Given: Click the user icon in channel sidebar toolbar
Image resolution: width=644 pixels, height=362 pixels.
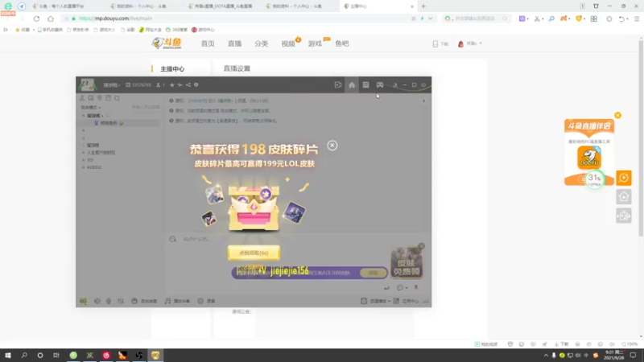Looking at the screenshot, I should 82,98.
